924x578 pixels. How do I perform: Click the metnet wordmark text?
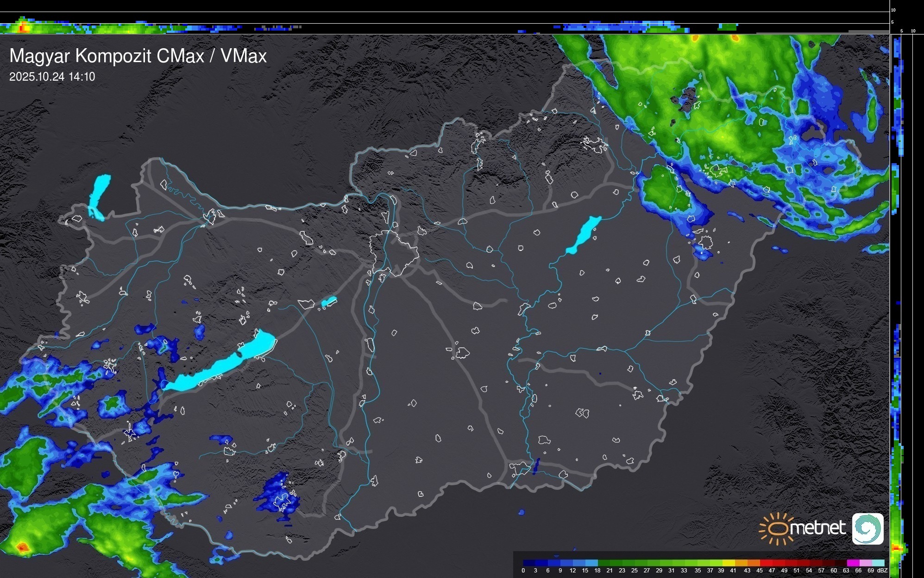point(817,528)
